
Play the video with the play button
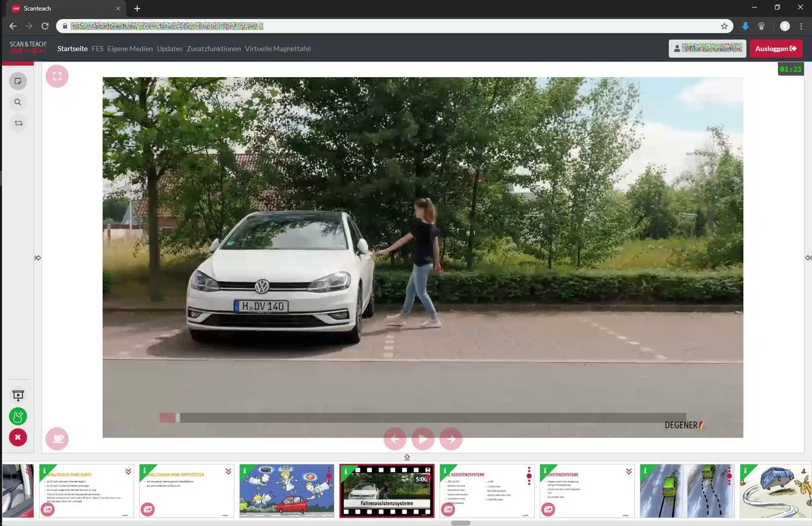point(423,439)
